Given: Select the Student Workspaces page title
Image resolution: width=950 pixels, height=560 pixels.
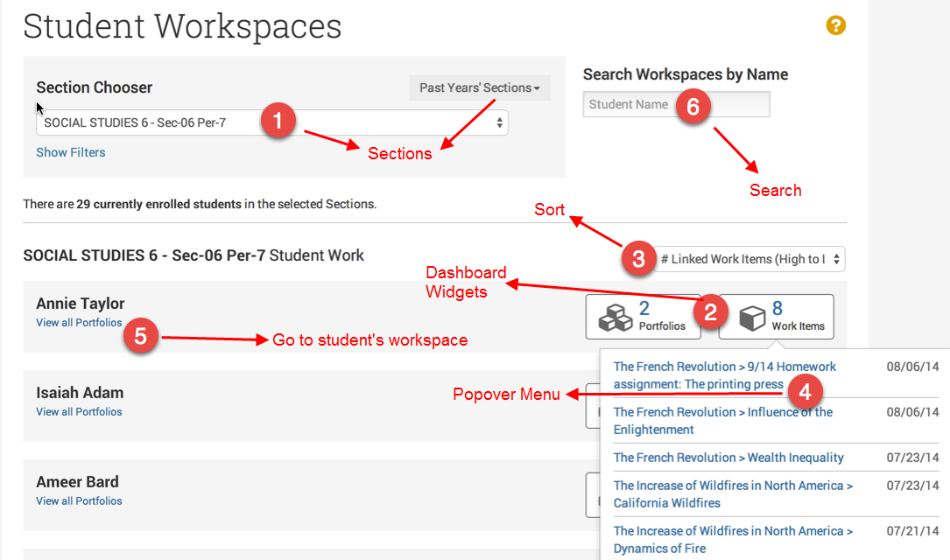Looking at the screenshot, I should click(182, 26).
